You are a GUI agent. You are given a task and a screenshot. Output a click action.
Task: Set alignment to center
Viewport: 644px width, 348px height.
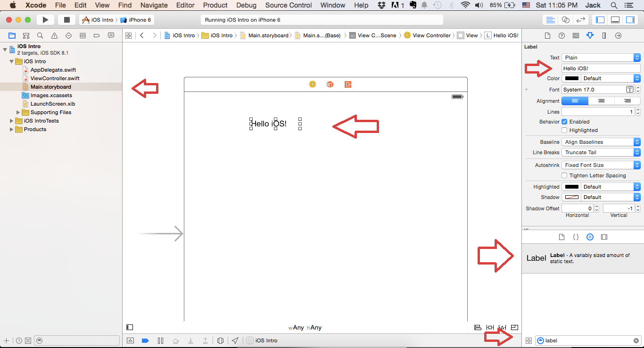pos(601,101)
